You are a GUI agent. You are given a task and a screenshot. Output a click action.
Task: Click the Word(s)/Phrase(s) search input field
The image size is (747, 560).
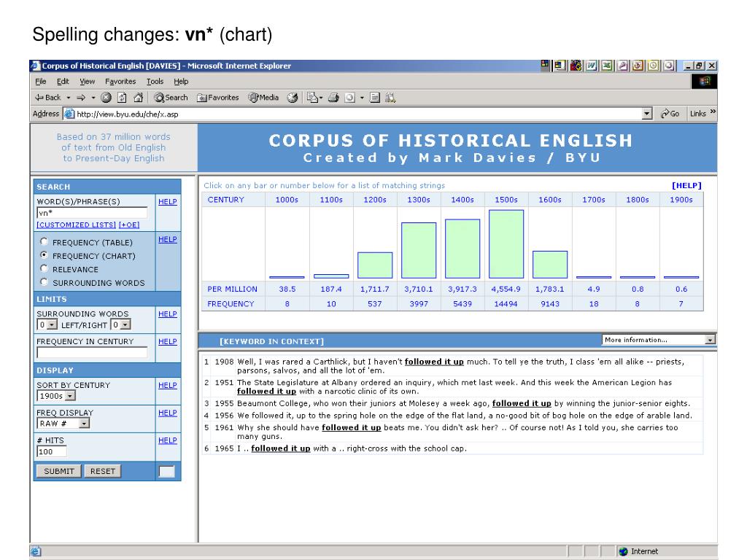[x=92, y=213]
